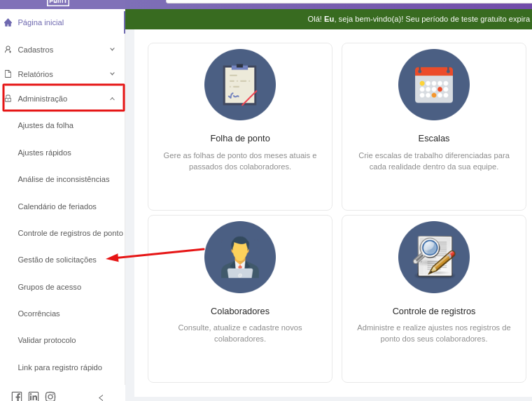Screen dimensions: 532x401
Task: Click the Folha de ponto clipboard icon
Action: tap(240, 85)
